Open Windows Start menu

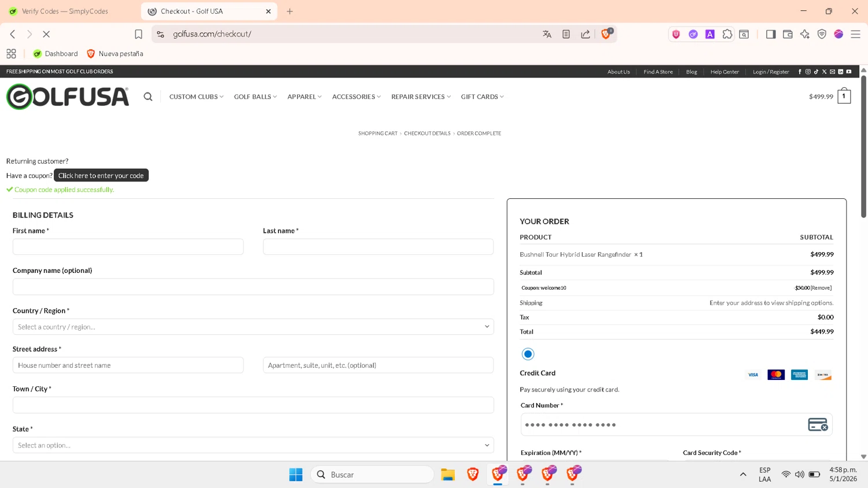point(296,475)
